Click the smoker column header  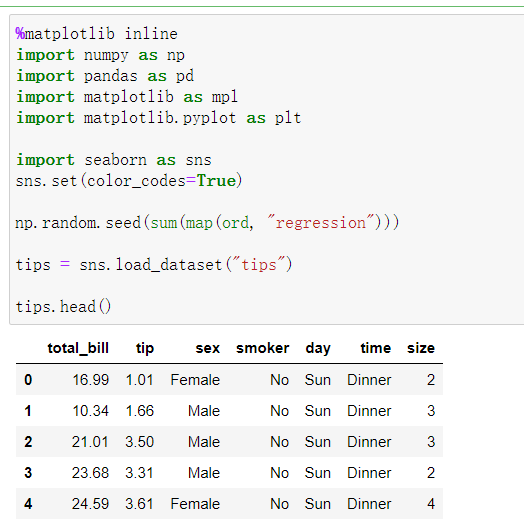point(263,348)
